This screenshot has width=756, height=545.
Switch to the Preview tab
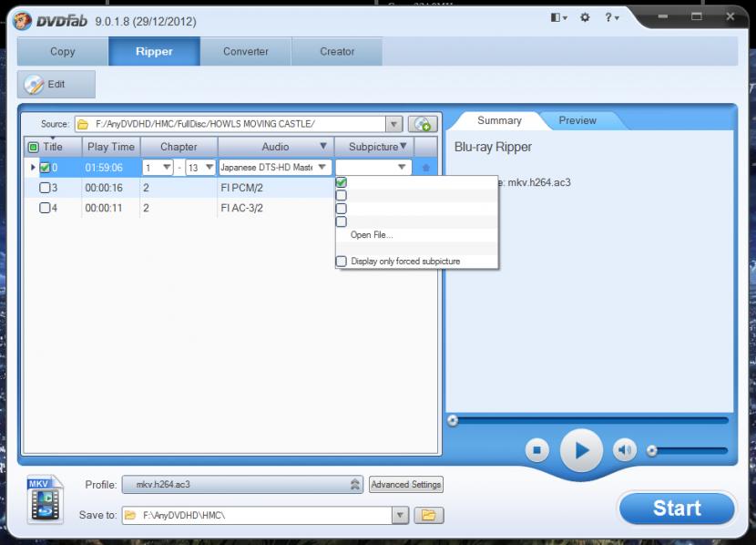click(577, 120)
